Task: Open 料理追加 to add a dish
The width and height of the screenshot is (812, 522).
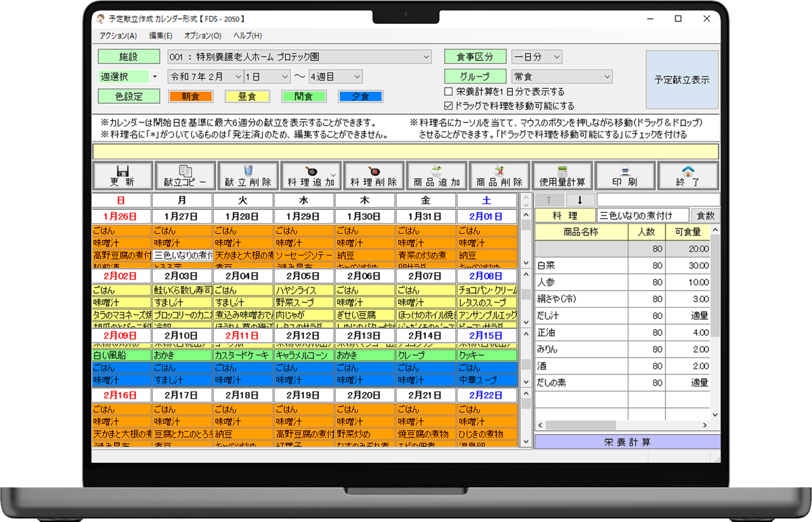Action: [311, 175]
